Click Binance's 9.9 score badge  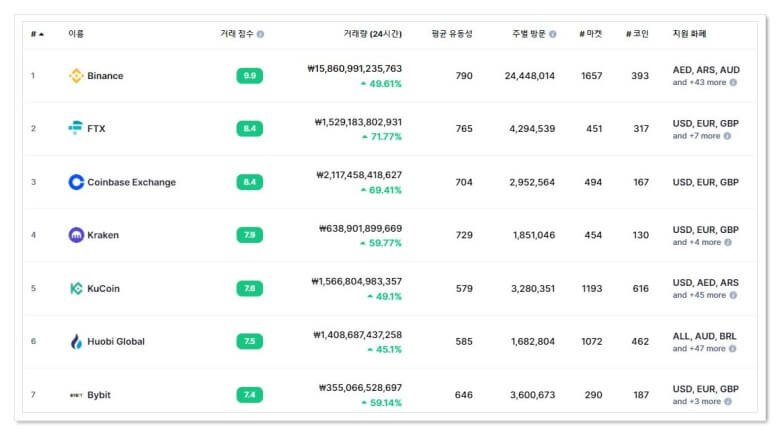pyautogui.click(x=250, y=76)
